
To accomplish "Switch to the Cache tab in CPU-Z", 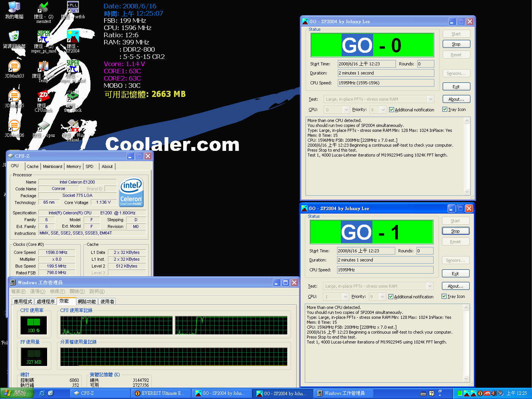I will click(32, 166).
